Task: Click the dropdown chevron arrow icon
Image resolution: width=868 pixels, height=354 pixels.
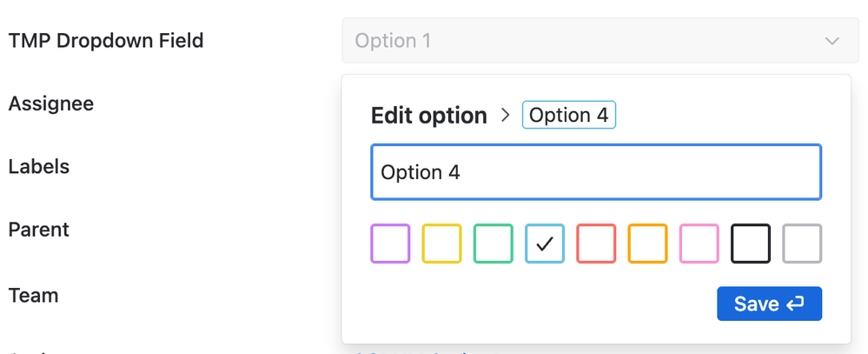Action: point(832,41)
